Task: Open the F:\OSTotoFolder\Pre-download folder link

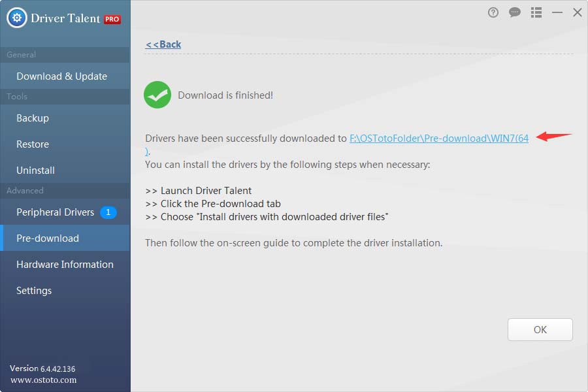Action: point(439,139)
